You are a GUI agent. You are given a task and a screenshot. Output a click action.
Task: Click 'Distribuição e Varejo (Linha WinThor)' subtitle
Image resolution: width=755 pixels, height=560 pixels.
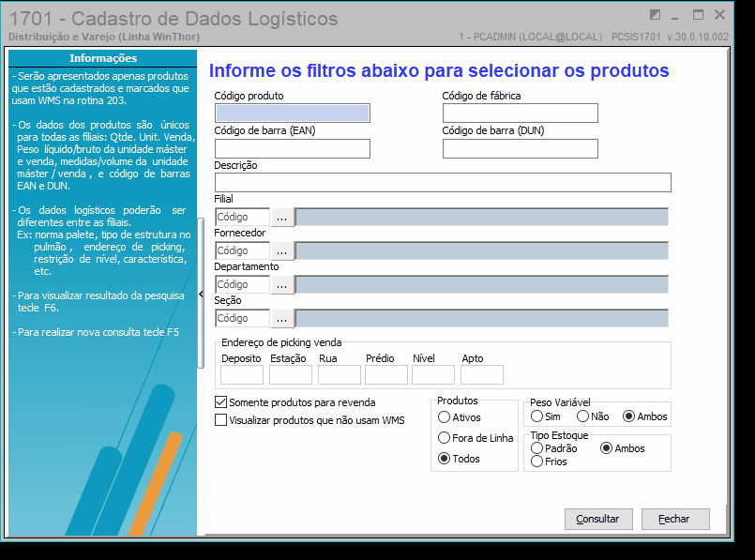104,38
